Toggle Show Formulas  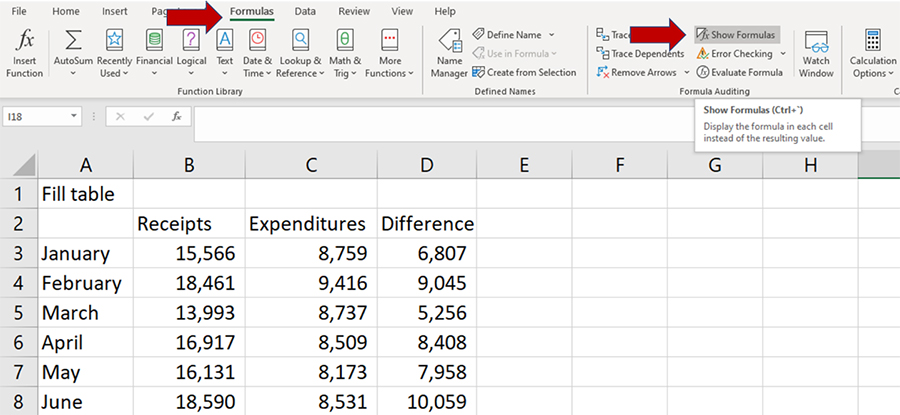737,34
